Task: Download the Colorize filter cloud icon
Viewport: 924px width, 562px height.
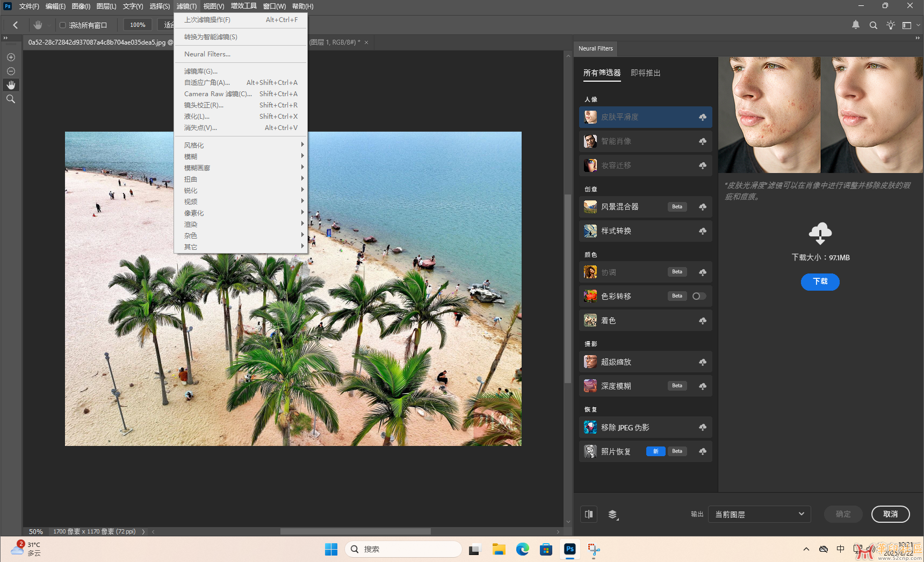Action: coord(703,321)
